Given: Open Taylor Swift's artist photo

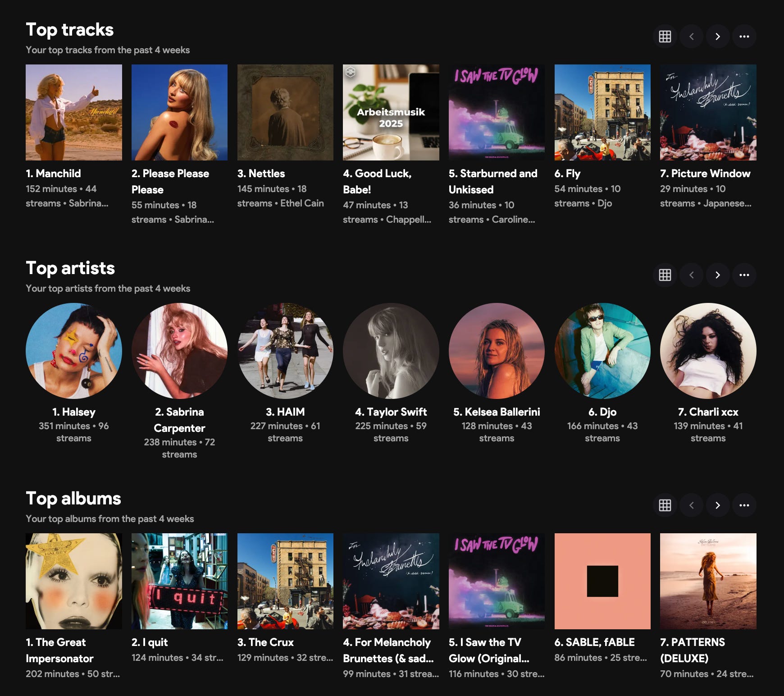Looking at the screenshot, I should (391, 351).
